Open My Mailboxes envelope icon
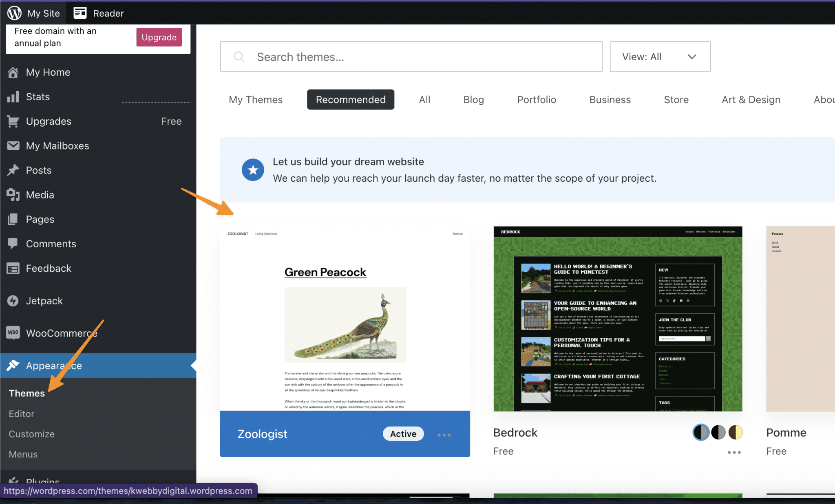The image size is (835, 504). (x=13, y=145)
